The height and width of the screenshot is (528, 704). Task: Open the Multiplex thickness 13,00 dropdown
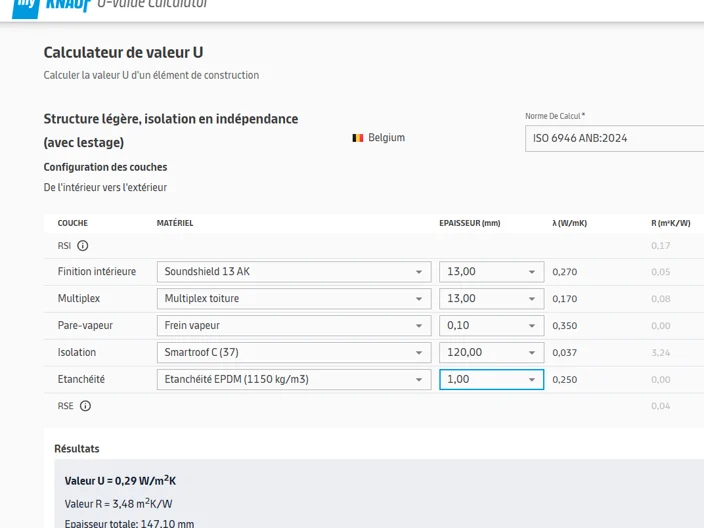pos(492,299)
